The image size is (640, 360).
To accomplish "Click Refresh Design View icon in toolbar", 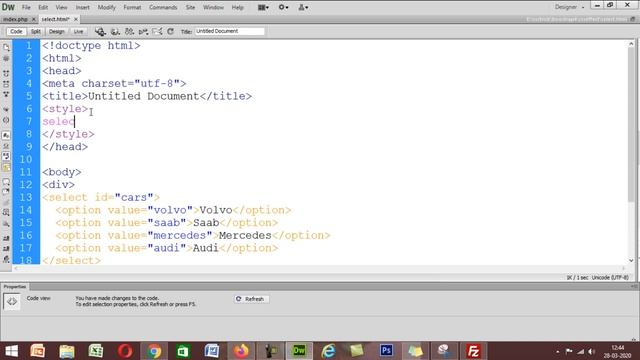I will tap(171, 31).
